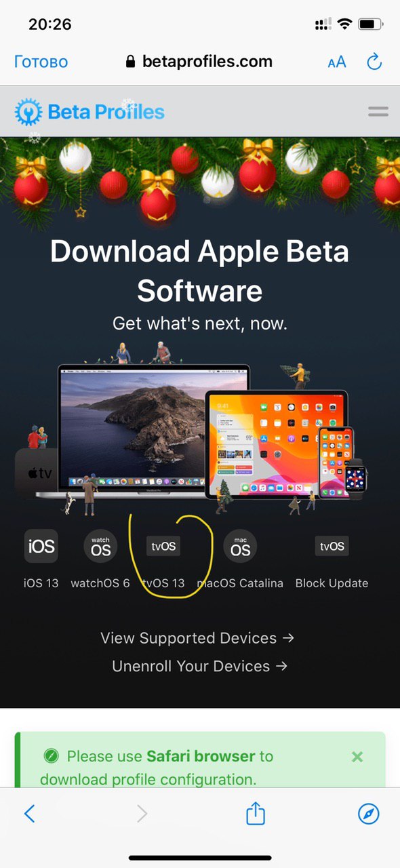Viewport: 400px width, 868px height.
Task: Tap the MacBook Catalina image
Action: click(154, 429)
